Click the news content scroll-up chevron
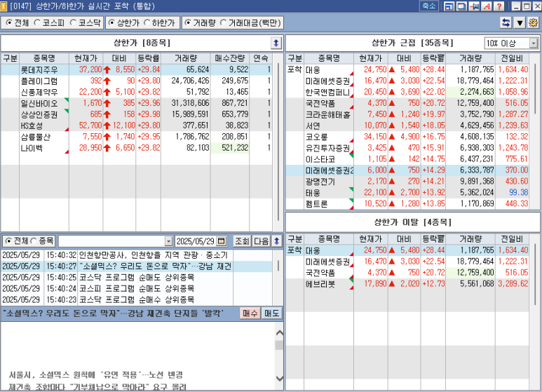 280,333
